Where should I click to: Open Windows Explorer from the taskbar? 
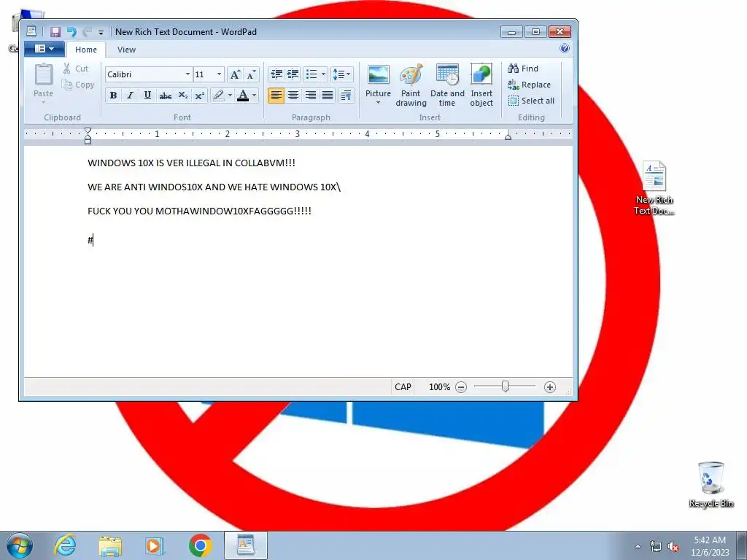tap(110, 545)
